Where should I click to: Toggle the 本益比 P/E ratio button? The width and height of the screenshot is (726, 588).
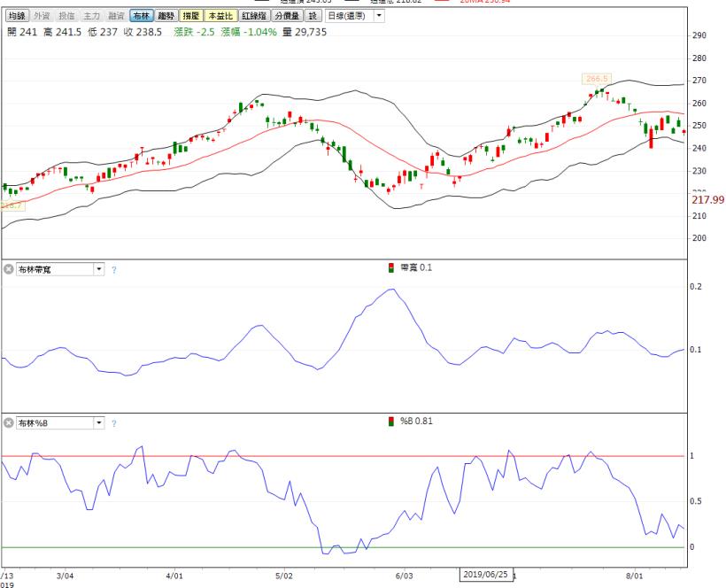[x=220, y=16]
